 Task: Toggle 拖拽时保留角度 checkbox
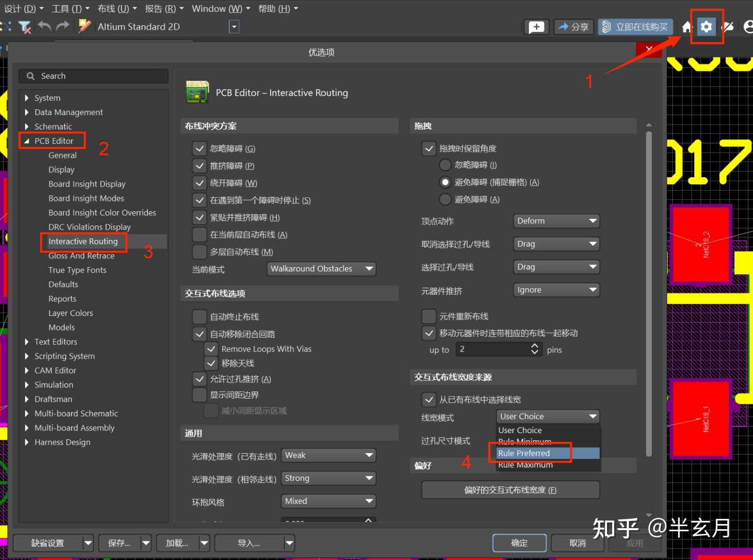[429, 149]
